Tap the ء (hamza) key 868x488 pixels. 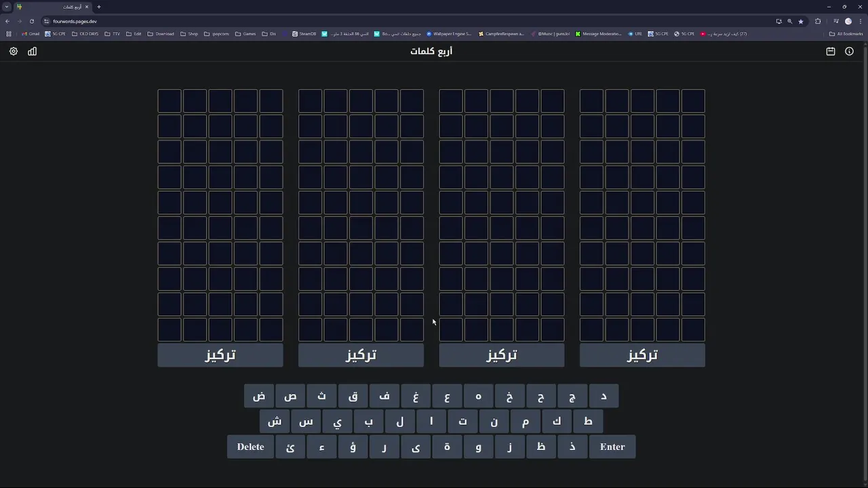tap(321, 447)
